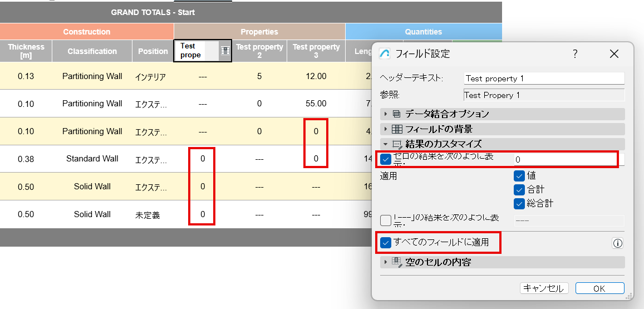644x309 pixels.
Task: Click the 0.13 thickness cell
Action: (x=26, y=76)
